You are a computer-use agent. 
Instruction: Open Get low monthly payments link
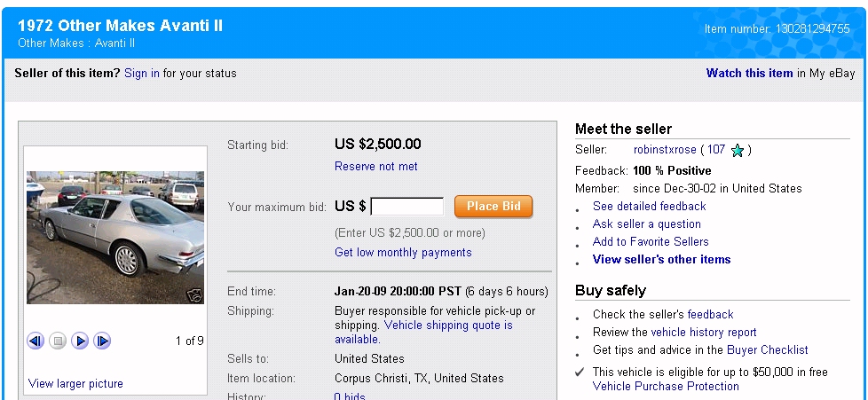pos(403,253)
